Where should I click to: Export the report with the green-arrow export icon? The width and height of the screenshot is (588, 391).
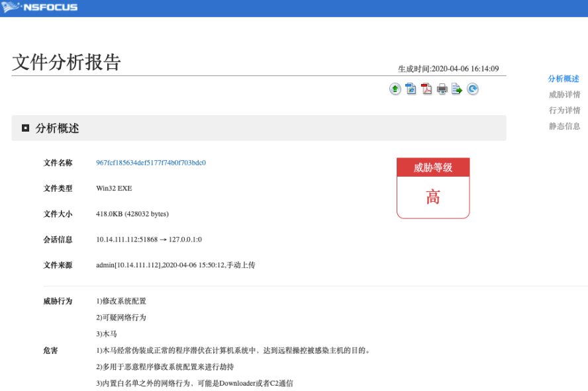point(457,89)
